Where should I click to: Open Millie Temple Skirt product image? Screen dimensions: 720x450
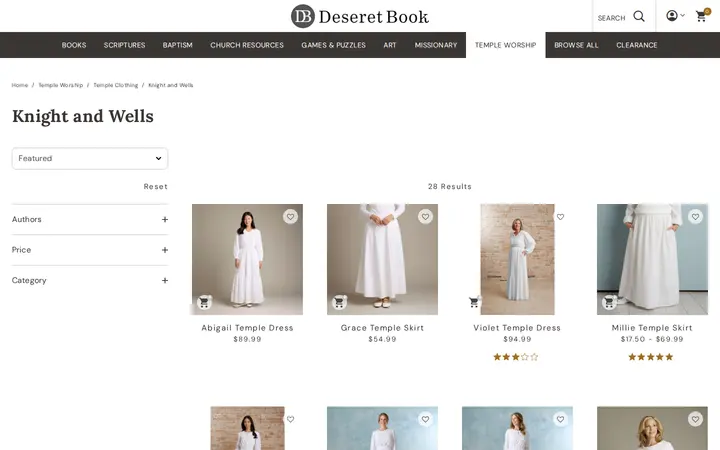coord(652,259)
